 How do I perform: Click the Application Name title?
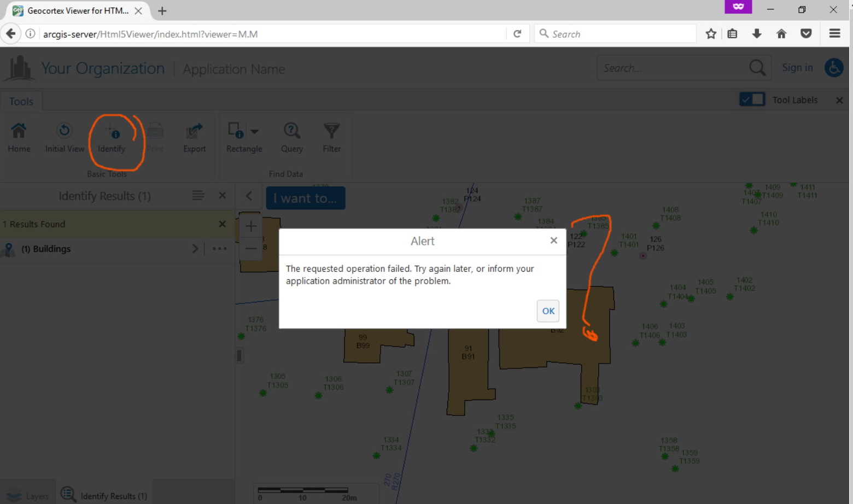coord(234,69)
